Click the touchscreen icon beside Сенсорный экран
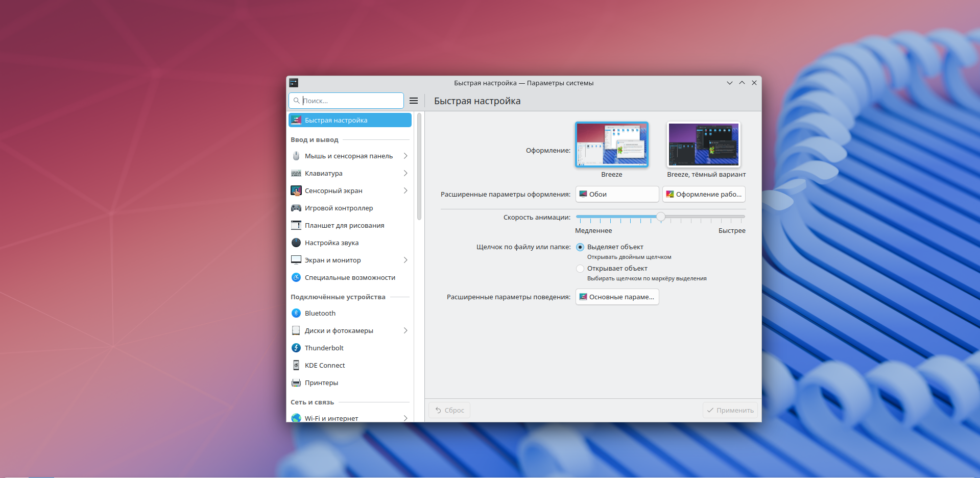This screenshot has width=980, height=478. 296,190
